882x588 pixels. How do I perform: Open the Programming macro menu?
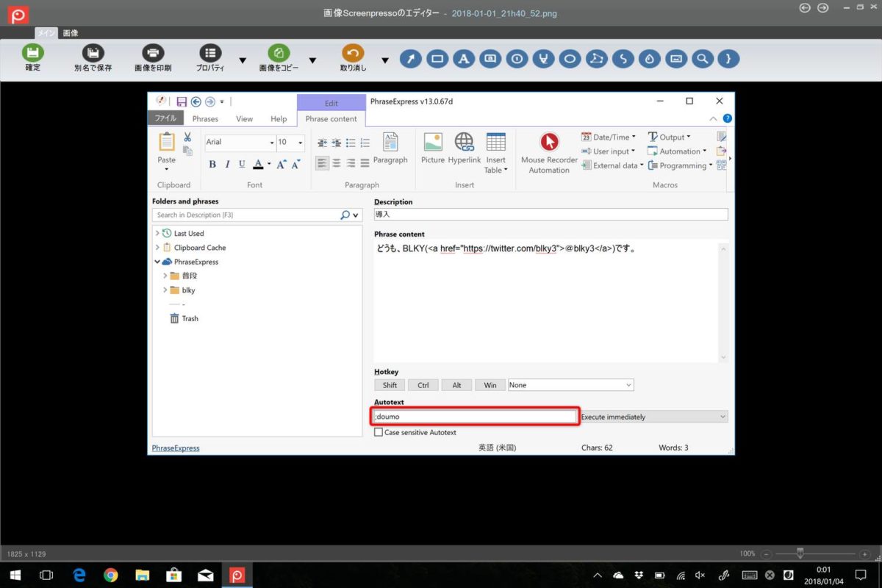pos(680,165)
